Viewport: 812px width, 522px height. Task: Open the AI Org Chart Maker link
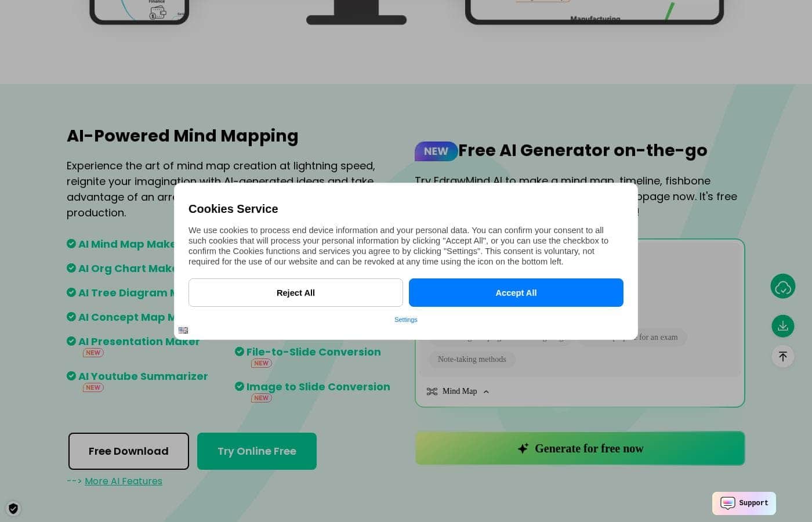pos(126,269)
